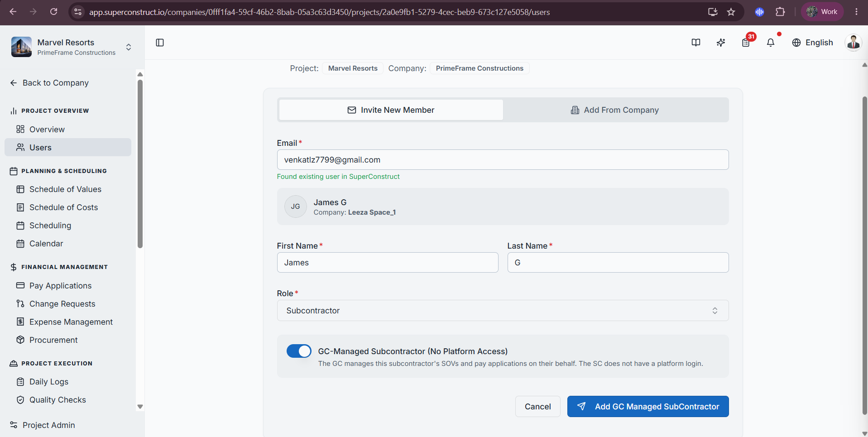The width and height of the screenshot is (868, 437).
Task: Click the sidebar scroll down arrow
Action: click(x=140, y=407)
